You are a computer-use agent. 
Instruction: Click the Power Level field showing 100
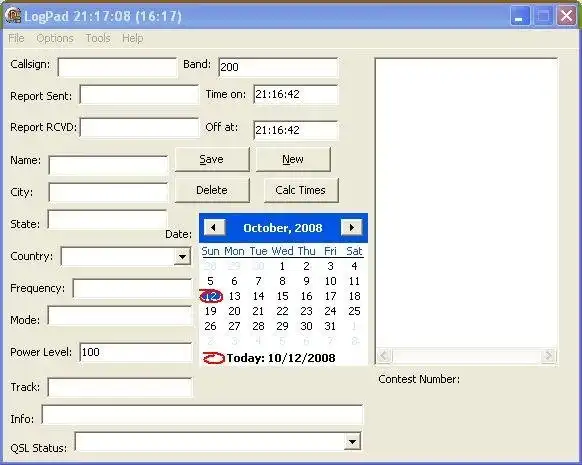pos(136,352)
